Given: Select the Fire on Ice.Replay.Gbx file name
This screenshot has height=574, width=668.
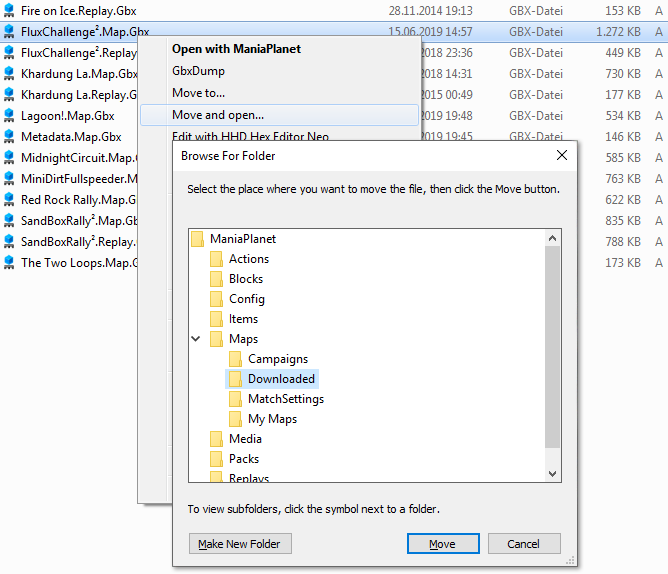Looking at the screenshot, I should point(79,11).
